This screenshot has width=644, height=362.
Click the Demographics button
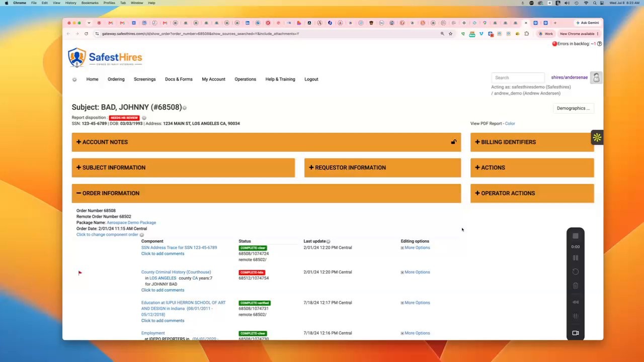coord(573,109)
